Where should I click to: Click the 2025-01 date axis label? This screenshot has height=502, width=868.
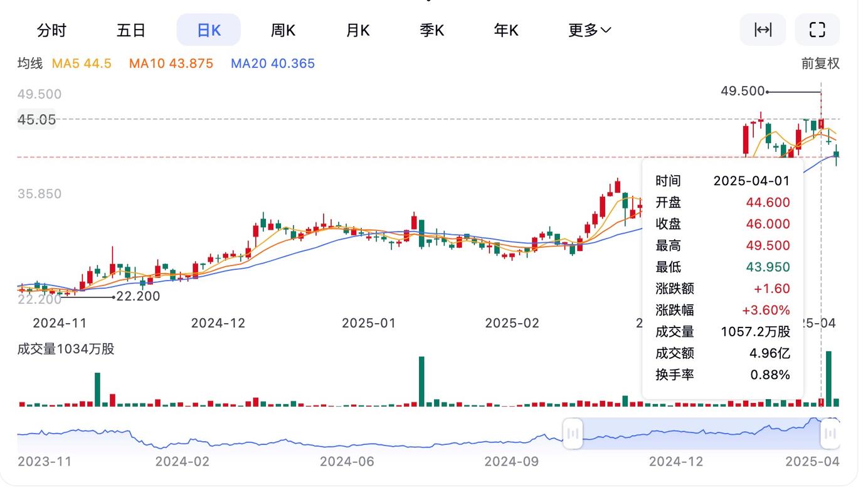point(369,323)
